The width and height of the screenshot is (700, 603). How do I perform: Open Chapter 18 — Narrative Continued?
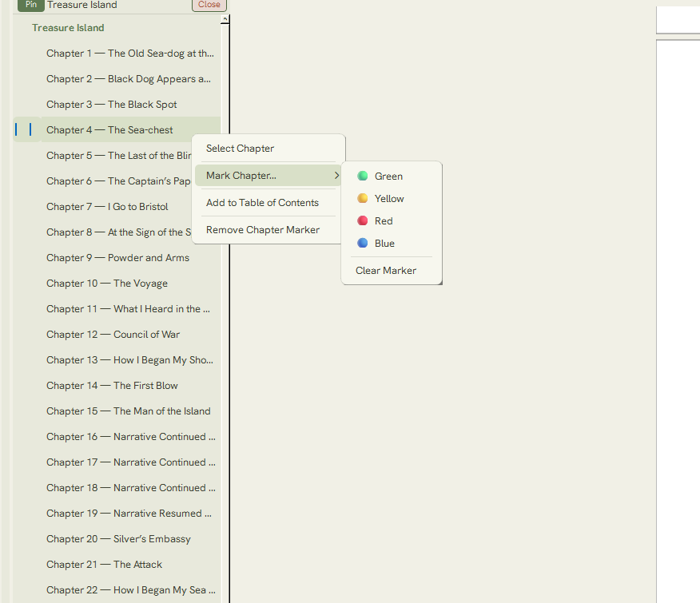[x=130, y=488]
